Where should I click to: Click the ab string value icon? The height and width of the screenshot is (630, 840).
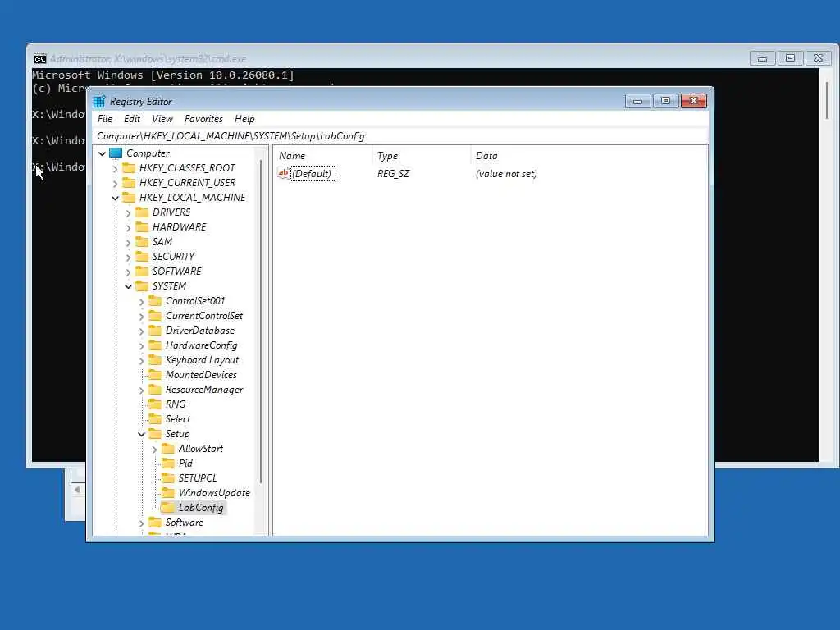283,173
